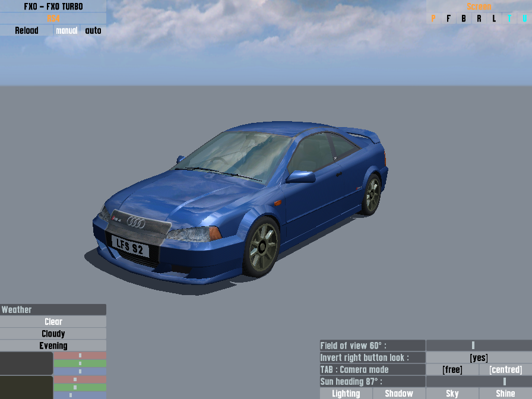Click the orange Screen label
532x399 pixels.
click(x=479, y=6)
